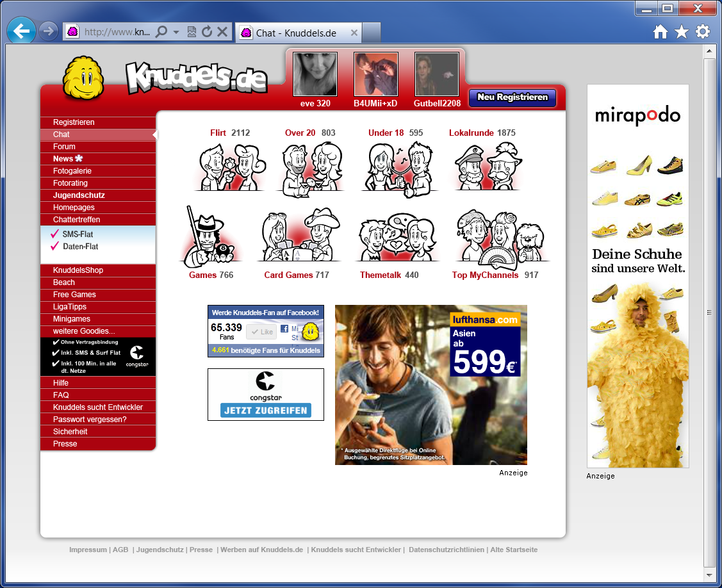Image resolution: width=722 pixels, height=588 pixels.
Task: Click the yellow Knuddels mascot logo
Action: tap(83, 78)
